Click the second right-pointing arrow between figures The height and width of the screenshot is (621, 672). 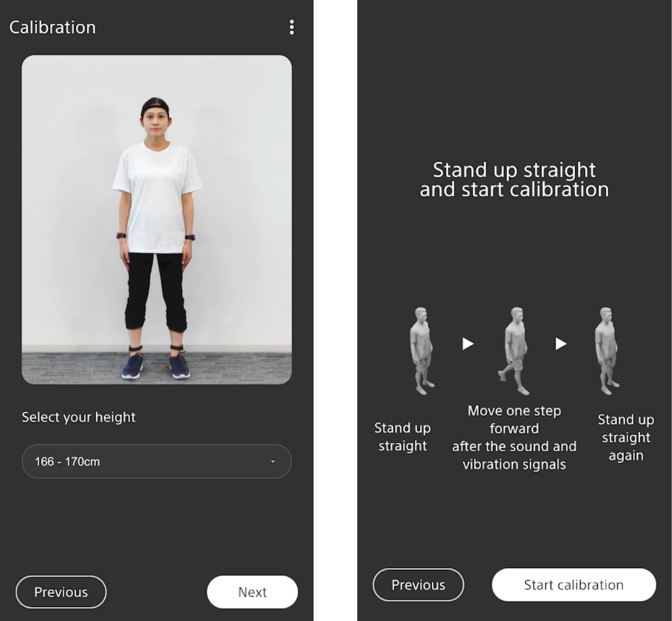(561, 343)
